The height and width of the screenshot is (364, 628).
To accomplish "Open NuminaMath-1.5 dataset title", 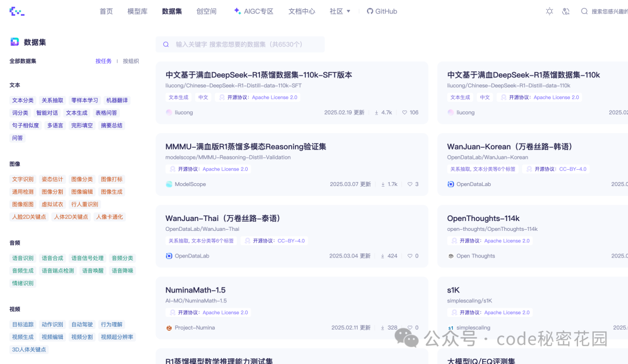I will pos(195,290).
